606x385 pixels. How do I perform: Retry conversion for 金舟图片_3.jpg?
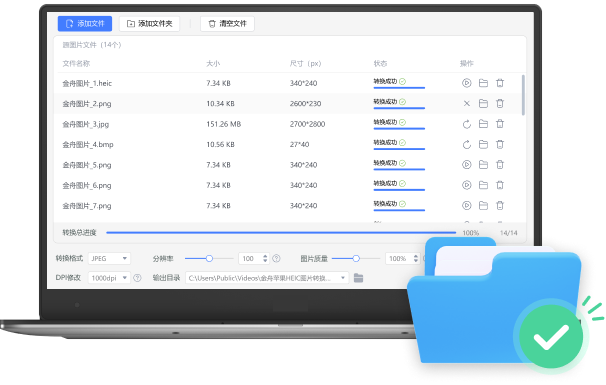tap(466, 124)
